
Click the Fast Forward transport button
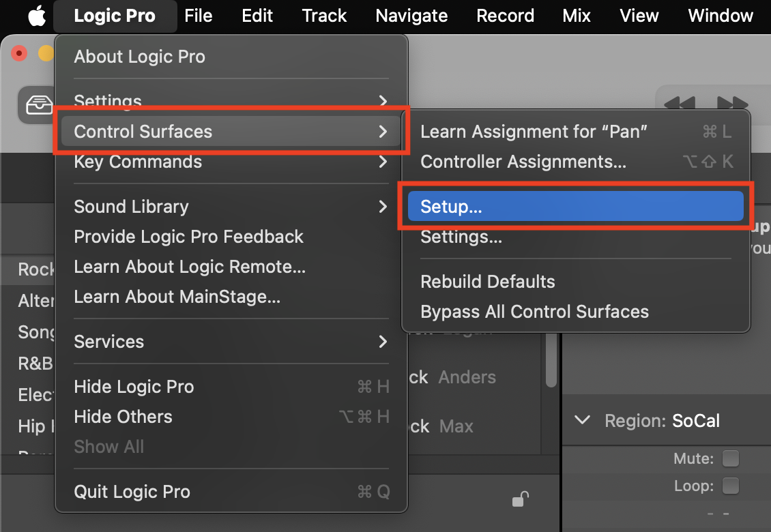[733, 104]
